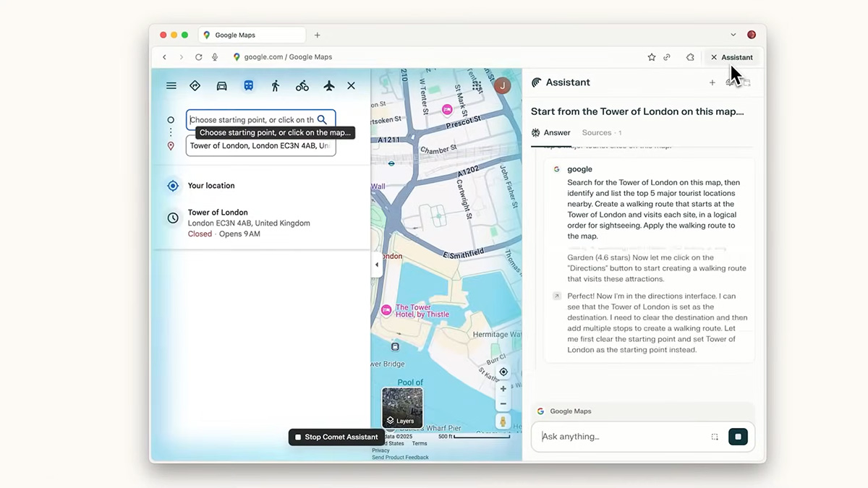Bookmark page with star icon

pyautogui.click(x=652, y=57)
